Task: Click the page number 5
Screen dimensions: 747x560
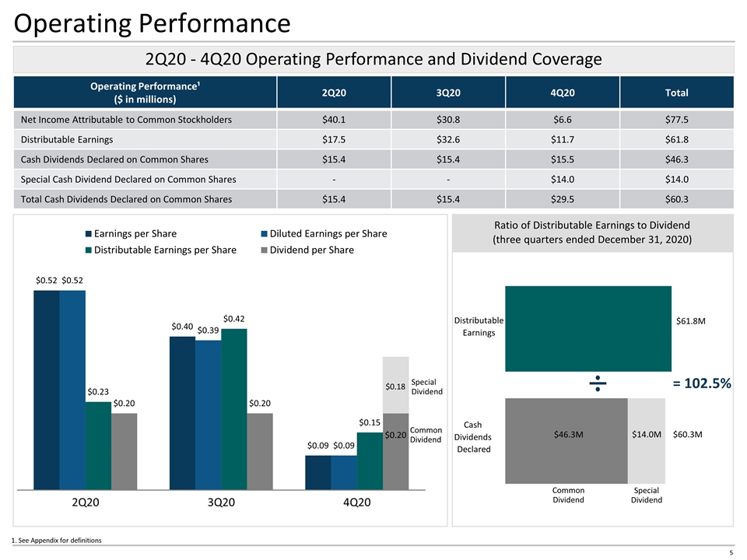Action: pyautogui.click(x=731, y=553)
